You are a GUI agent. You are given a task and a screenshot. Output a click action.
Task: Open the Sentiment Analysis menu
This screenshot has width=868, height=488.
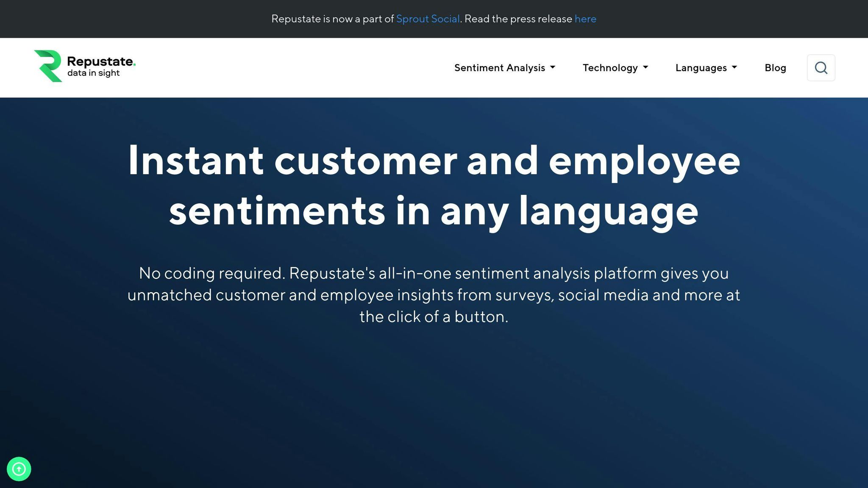tap(499, 68)
